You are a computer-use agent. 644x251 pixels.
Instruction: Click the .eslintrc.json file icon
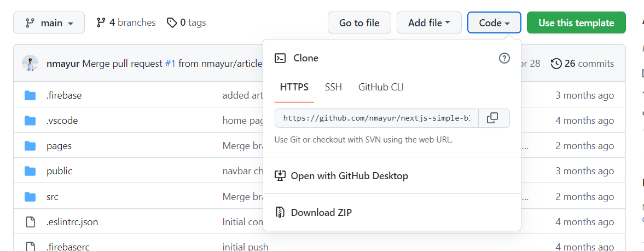(x=30, y=222)
